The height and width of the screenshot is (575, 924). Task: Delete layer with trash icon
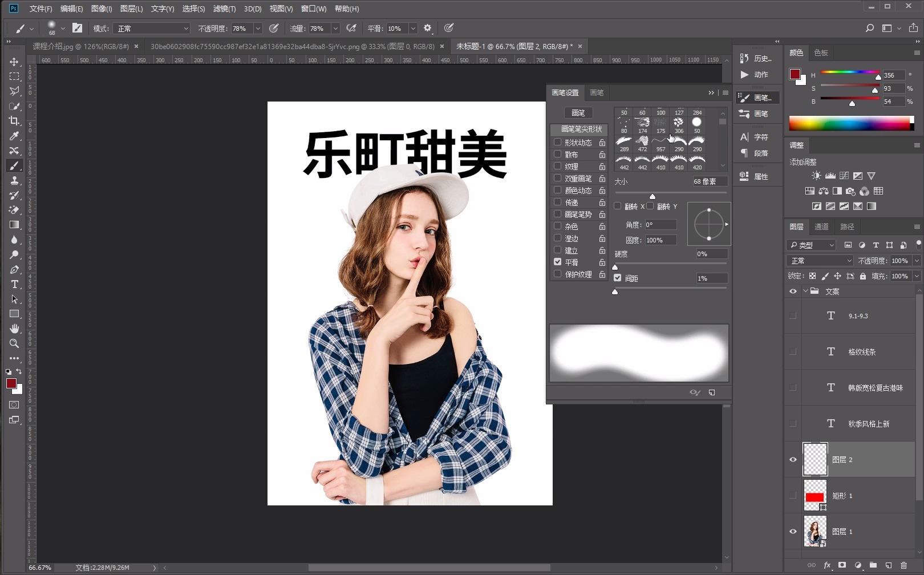click(x=903, y=565)
